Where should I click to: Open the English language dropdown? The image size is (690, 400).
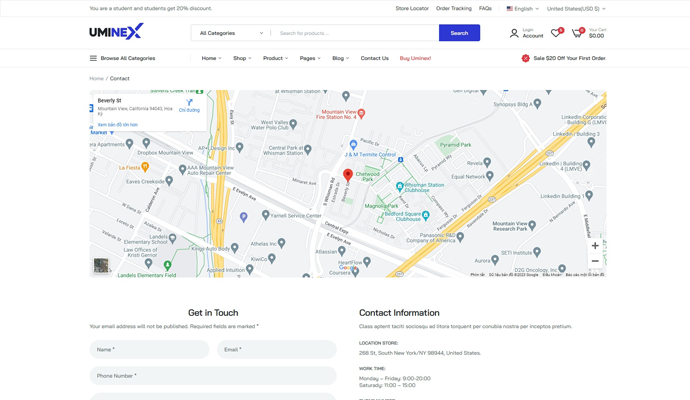pos(522,8)
